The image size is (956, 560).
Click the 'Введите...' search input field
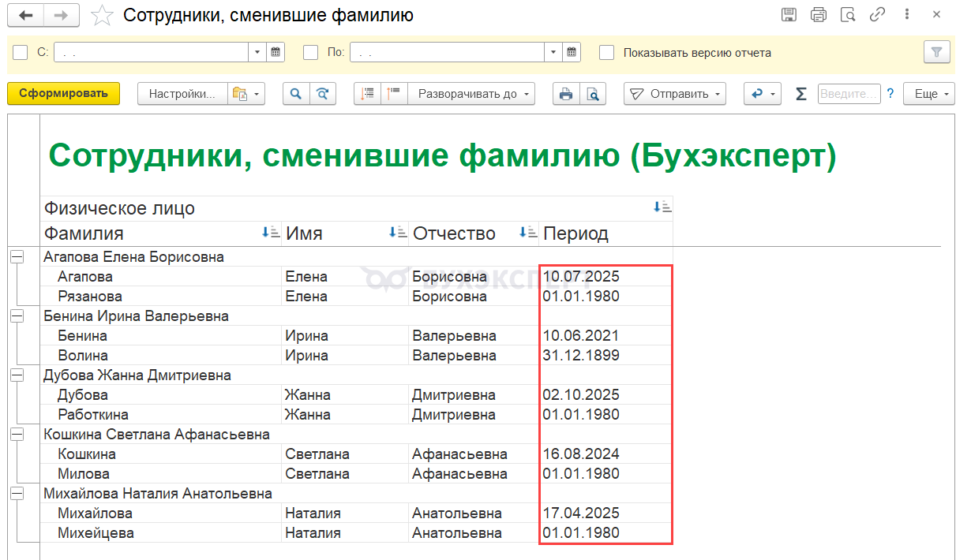tap(849, 94)
